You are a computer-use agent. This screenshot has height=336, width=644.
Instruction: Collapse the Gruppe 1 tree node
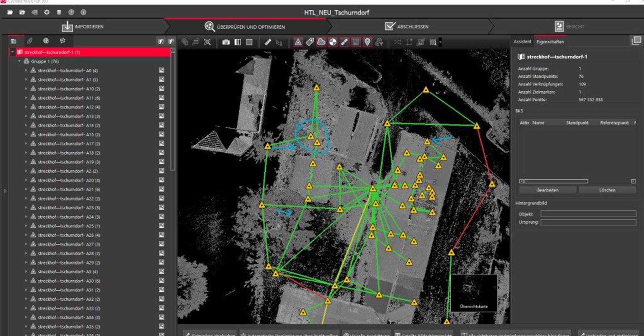(19, 61)
